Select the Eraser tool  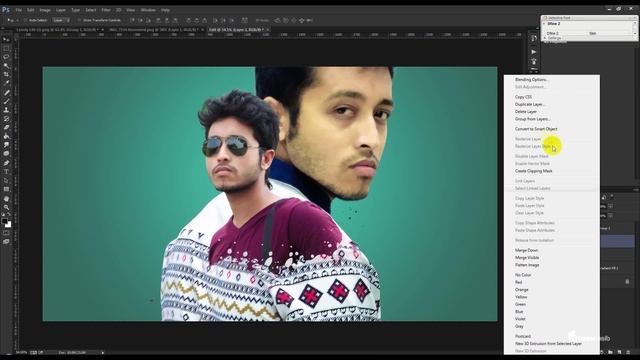[6, 127]
